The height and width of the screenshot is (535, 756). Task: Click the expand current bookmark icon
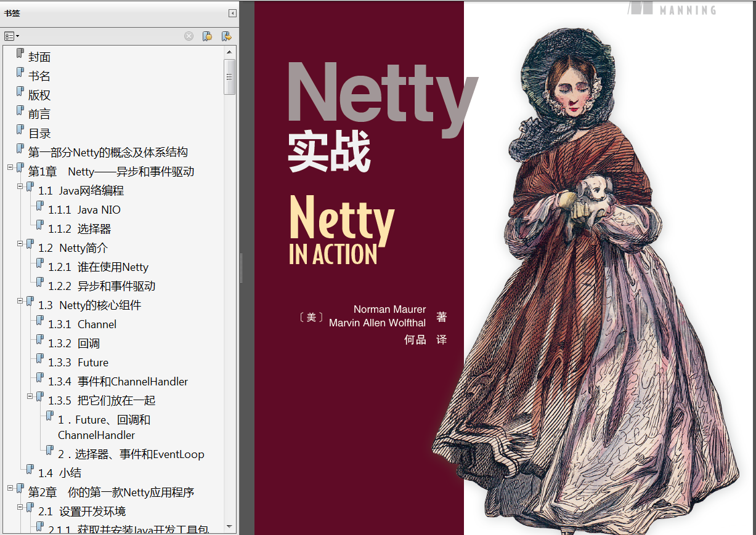click(227, 36)
